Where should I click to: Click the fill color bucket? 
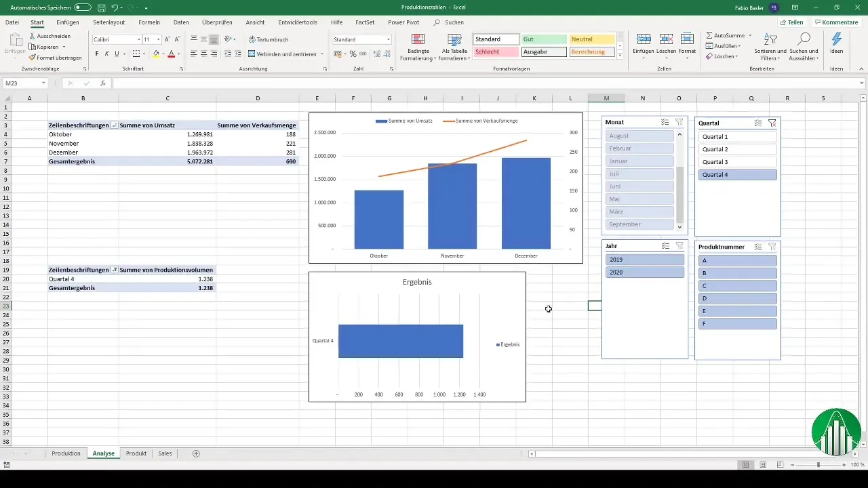tap(156, 54)
